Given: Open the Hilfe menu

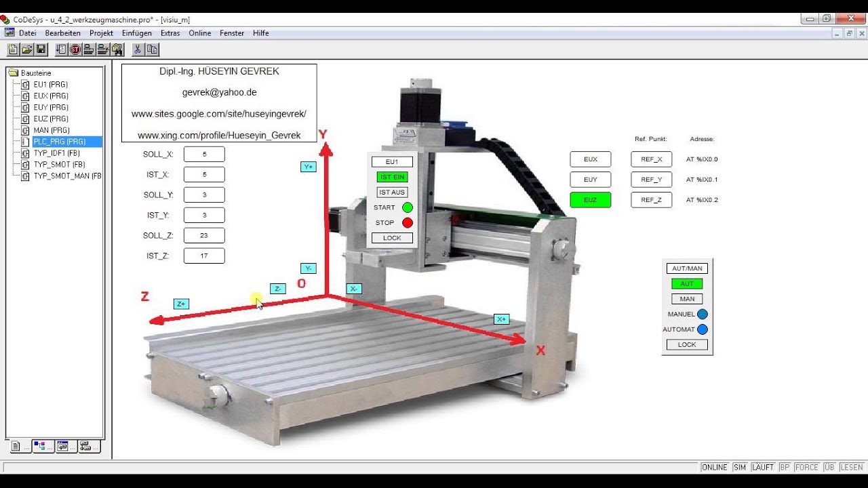Looking at the screenshot, I should pos(261,33).
